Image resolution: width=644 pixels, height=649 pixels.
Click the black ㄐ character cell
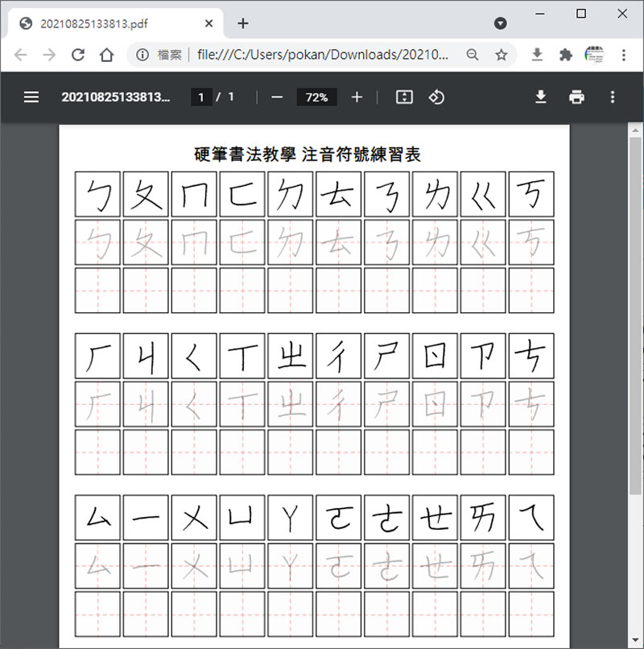point(146,356)
